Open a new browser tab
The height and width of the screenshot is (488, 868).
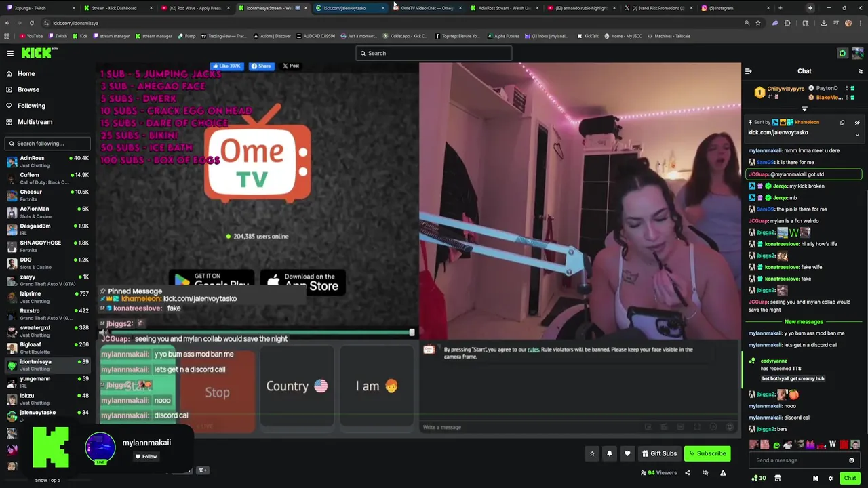[780, 8]
